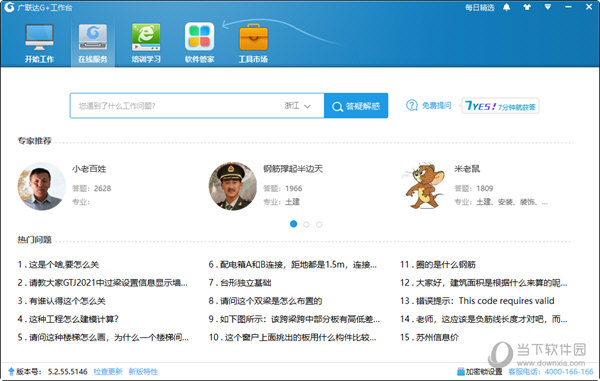This screenshot has height=381, width=600.
Task: Click expert name 钢筋撑起半边天
Action: (x=293, y=169)
